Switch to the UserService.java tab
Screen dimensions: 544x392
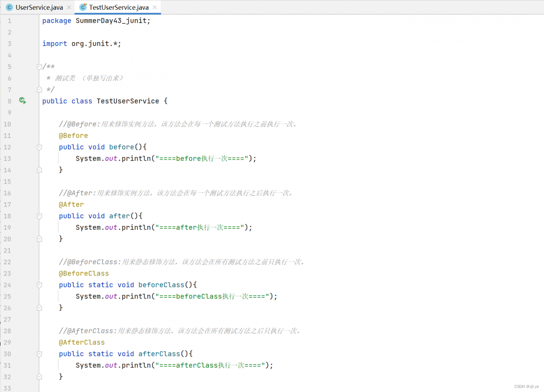[39, 7]
